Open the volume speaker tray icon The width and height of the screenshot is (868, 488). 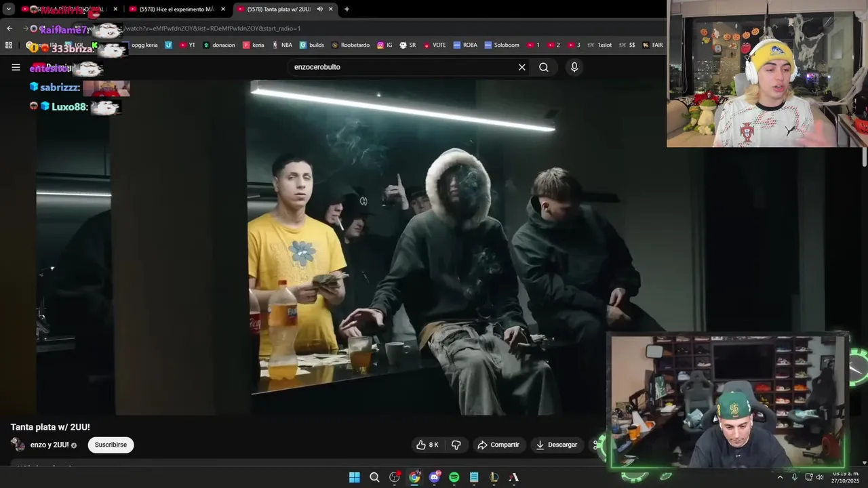819,477
